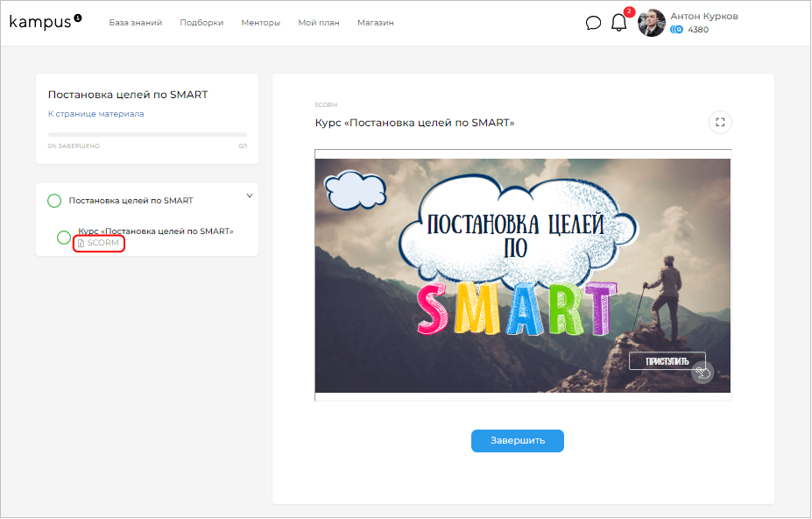The height and width of the screenshot is (519, 812).
Task: Click the Завершить button
Action: [518, 441]
